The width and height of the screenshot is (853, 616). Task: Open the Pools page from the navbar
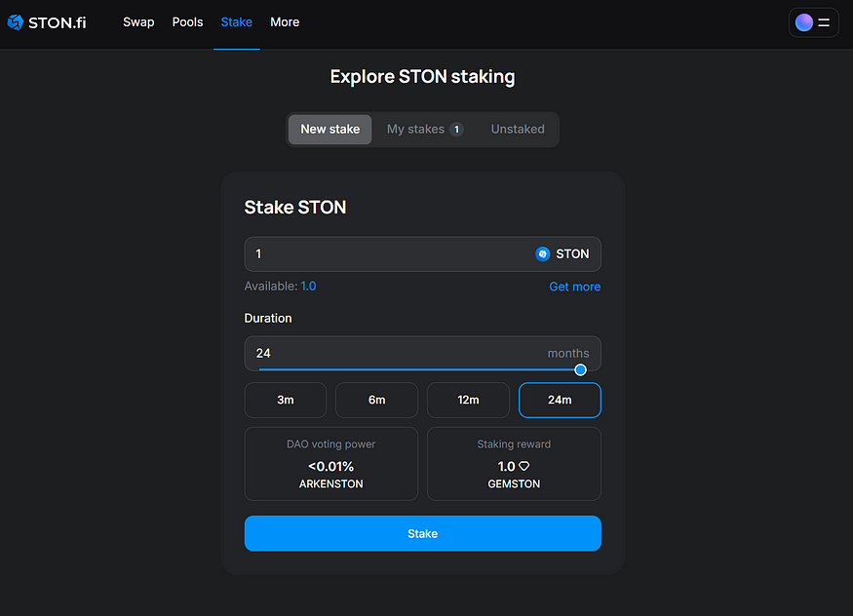187,22
